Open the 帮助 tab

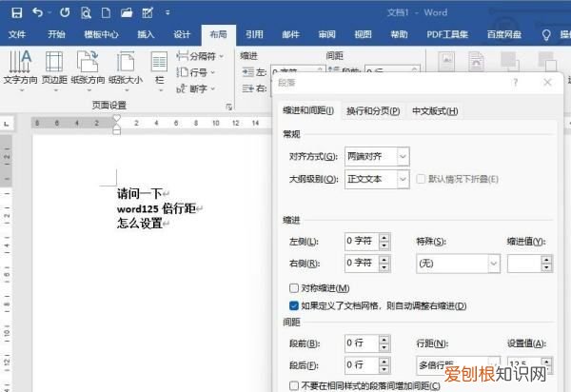pos(399,34)
